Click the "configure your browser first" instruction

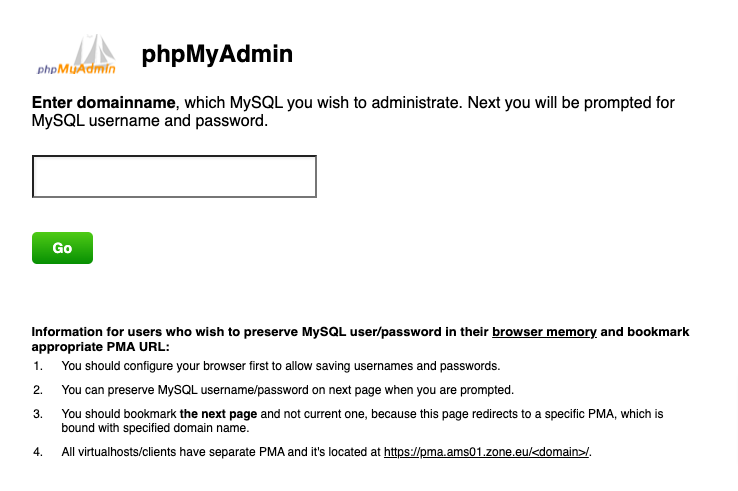(x=280, y=366)
